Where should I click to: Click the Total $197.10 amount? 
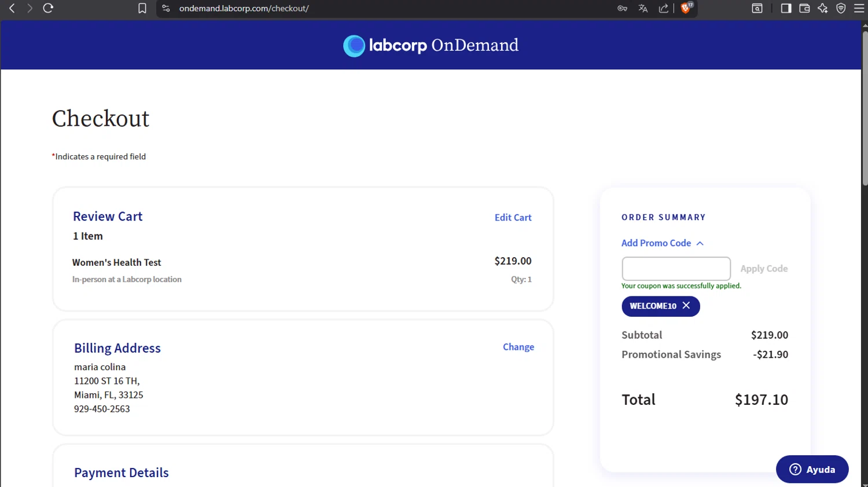[x=762, y=400]
